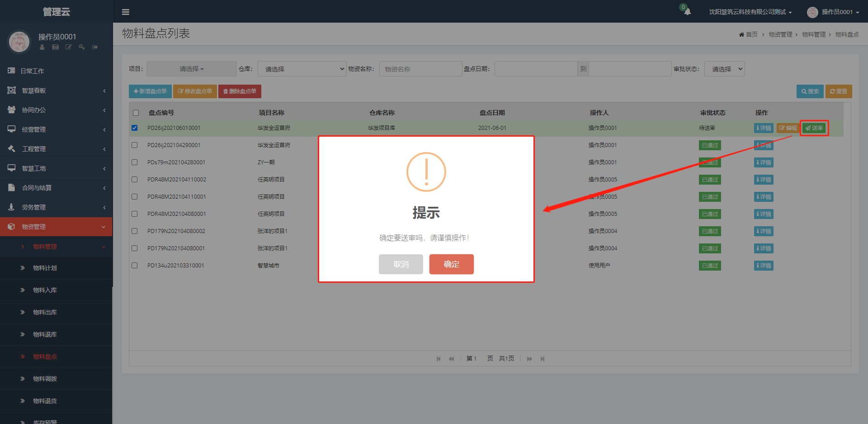Viewport: 868px width, 424px height.
Task: Click the large sidebar user avatar
Action: (x=19, y=42)
